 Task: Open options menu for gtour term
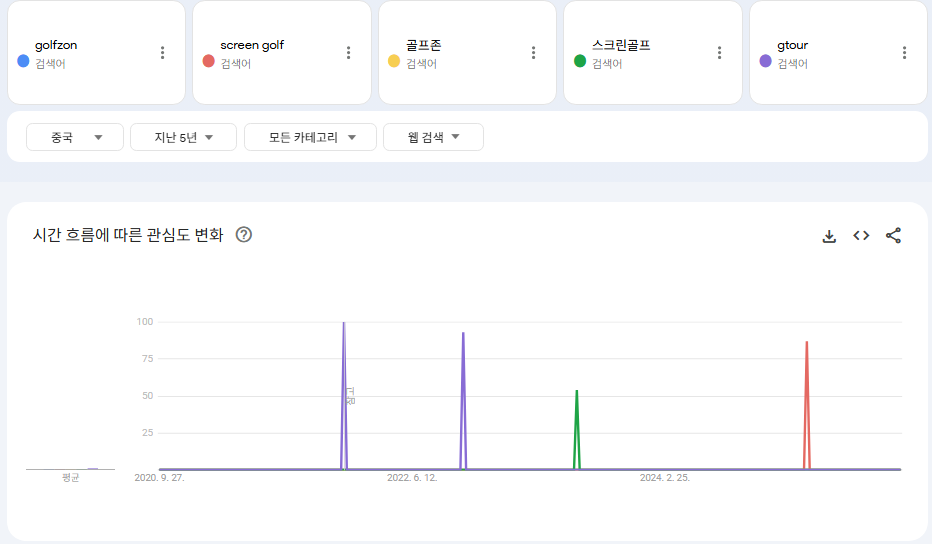[904, 53]
